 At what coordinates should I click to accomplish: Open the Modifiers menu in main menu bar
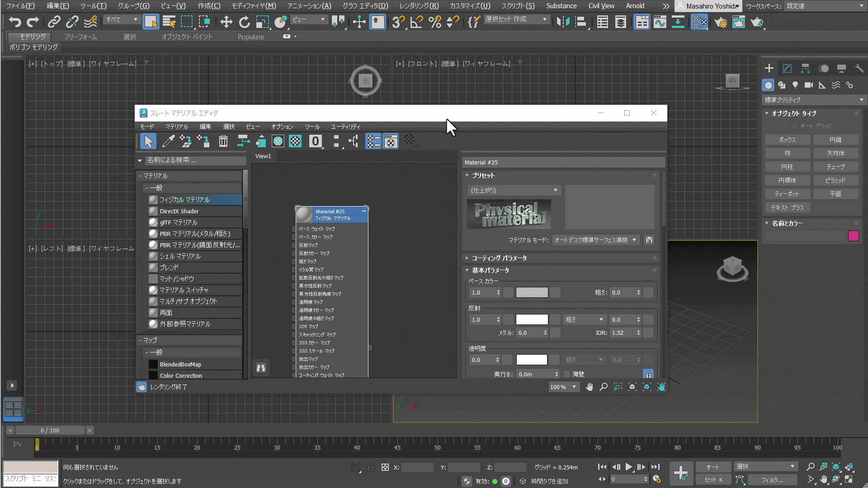[x=254, y=6]
